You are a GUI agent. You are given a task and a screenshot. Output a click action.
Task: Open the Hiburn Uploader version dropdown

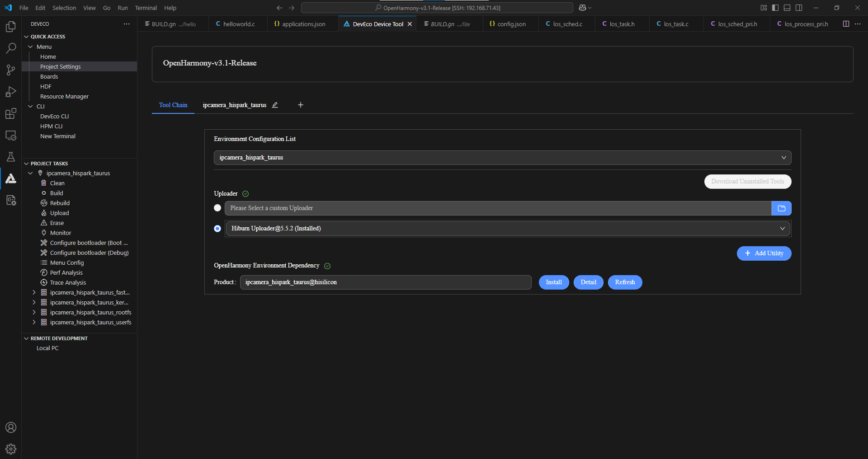click(508, 229)
